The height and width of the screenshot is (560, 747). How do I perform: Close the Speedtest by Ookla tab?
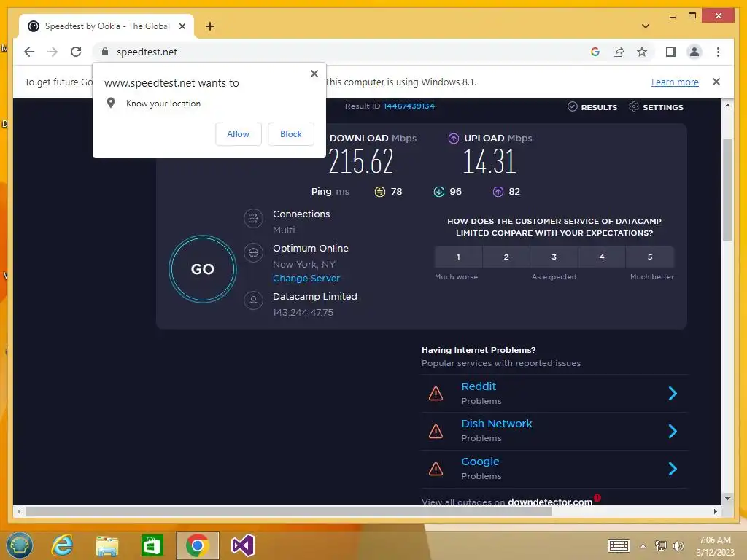coord(182,26)
